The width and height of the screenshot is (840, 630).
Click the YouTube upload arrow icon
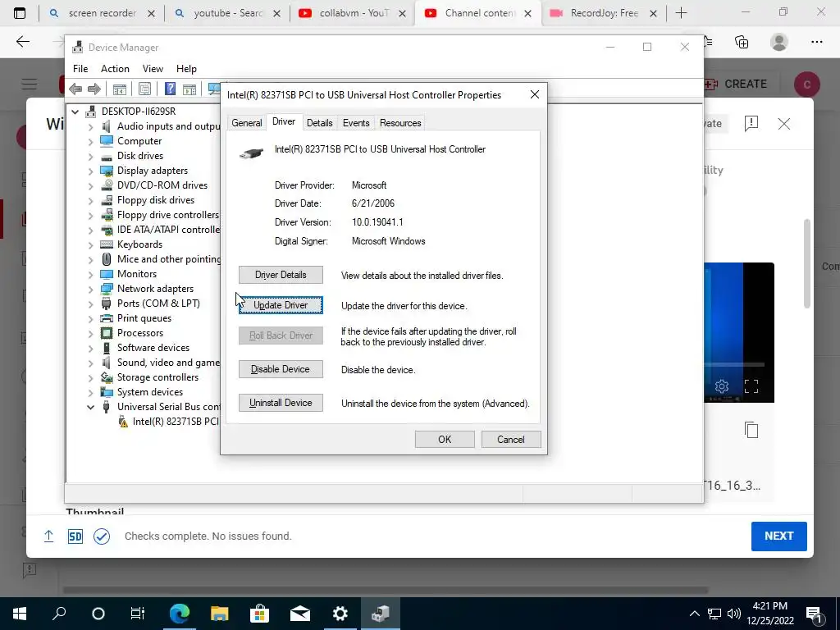pyautogui.click(x=48, y=536)
